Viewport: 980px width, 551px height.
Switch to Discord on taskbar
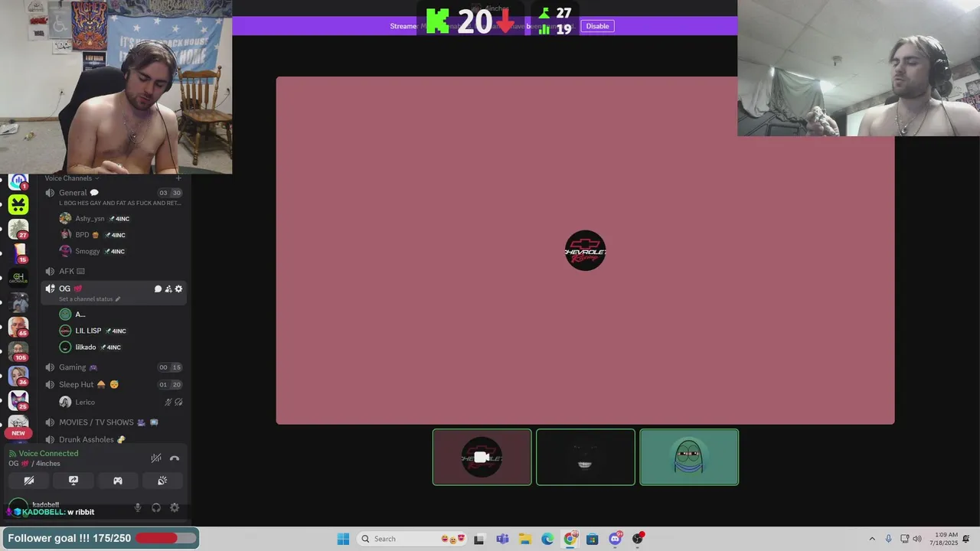click(615, 539)
